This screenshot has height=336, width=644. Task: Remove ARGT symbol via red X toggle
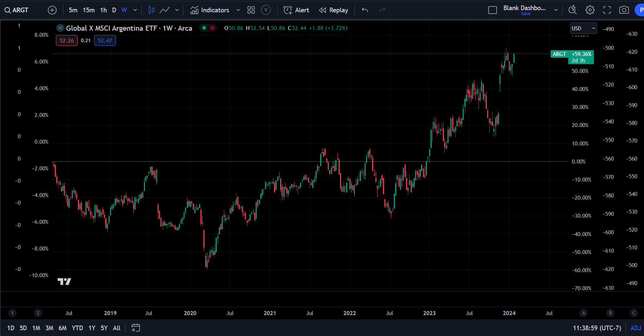pyautogui.click(x=60, y=28)
